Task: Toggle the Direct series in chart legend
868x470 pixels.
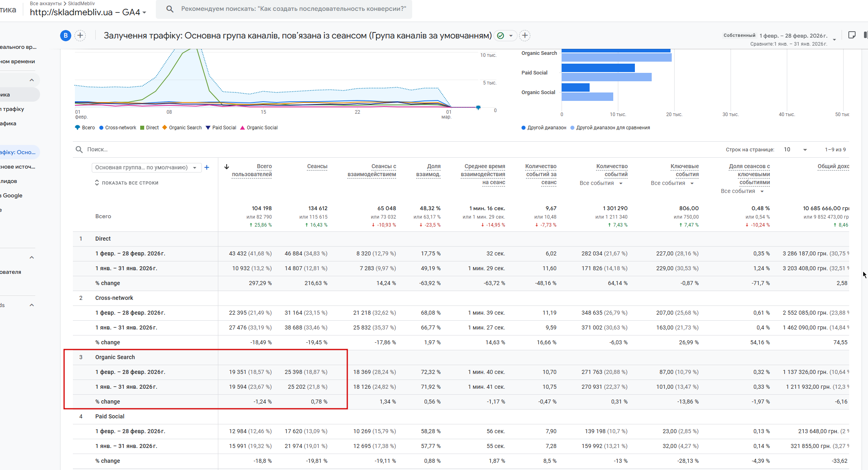Action: point(149,128)
